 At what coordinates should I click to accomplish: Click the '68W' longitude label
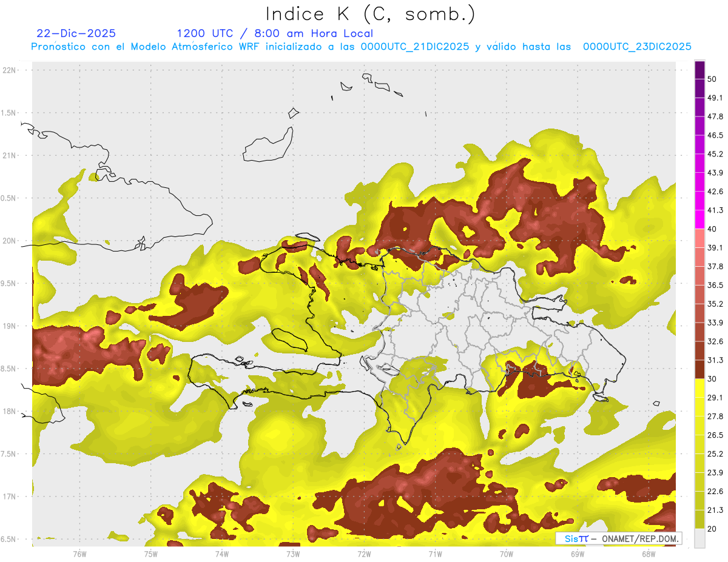(x=649, y=554)
